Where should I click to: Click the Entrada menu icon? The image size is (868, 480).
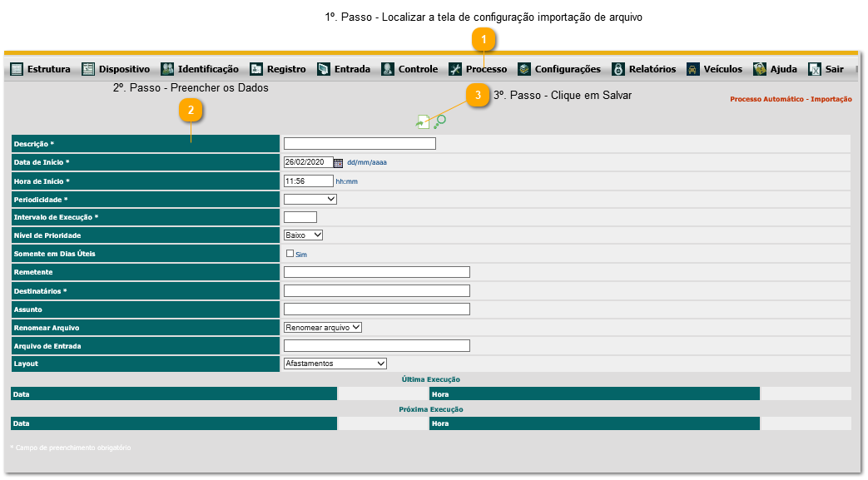click(x=323, y=69)
